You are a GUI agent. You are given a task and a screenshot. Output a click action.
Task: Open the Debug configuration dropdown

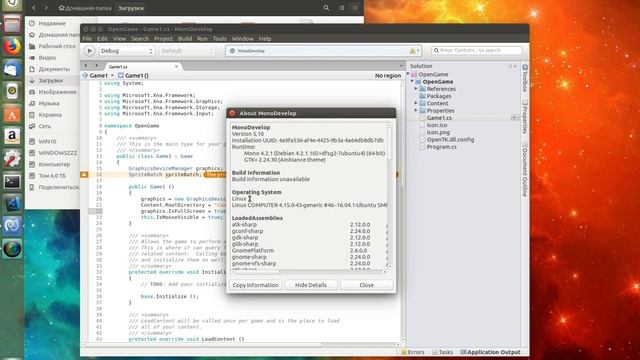point(126,51)
